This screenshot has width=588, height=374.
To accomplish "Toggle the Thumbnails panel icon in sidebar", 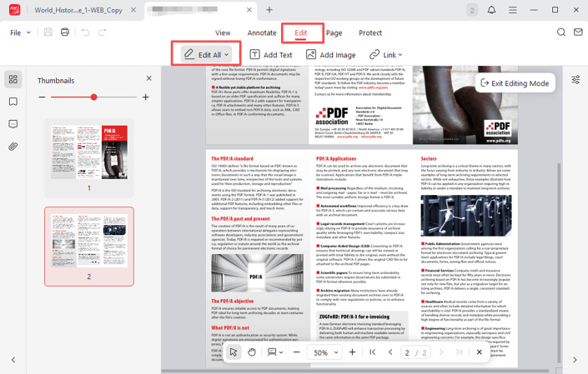I will coord(13,79).
